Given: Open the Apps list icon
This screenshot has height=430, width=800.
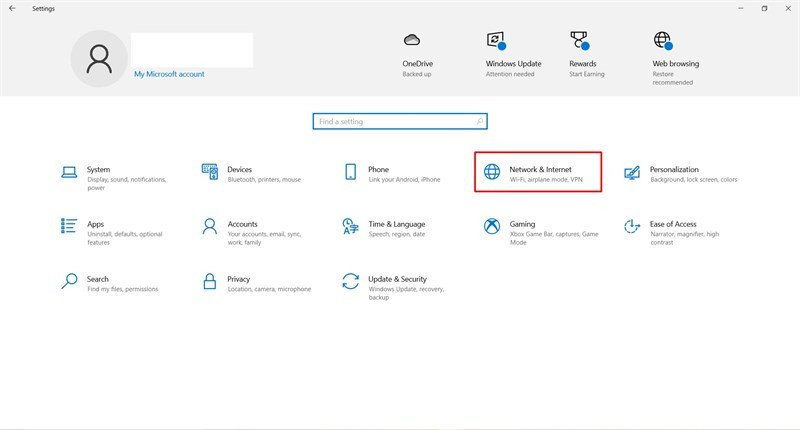Looking at the screenshot, I should click(69, 225).
